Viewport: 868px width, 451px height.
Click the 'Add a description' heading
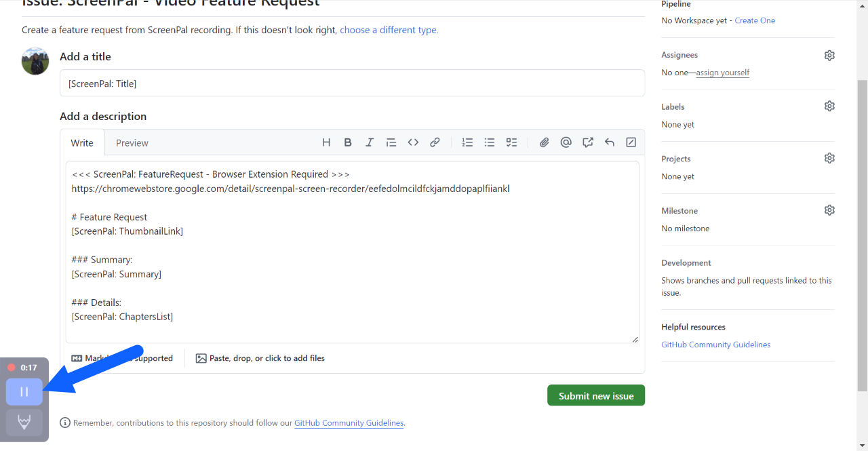[x=103, y=116]
